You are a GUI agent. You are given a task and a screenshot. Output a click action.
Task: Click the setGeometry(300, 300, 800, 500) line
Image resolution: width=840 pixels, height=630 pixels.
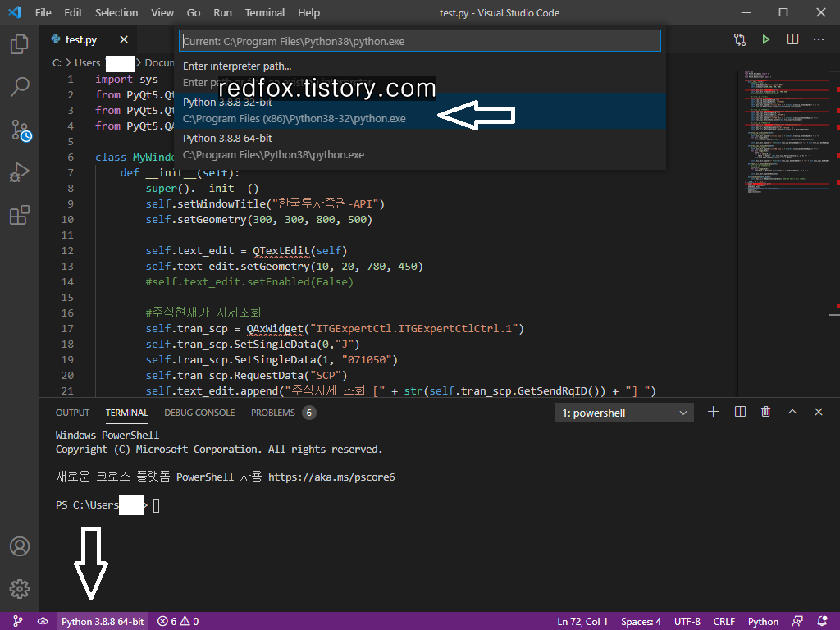(258, 220)
